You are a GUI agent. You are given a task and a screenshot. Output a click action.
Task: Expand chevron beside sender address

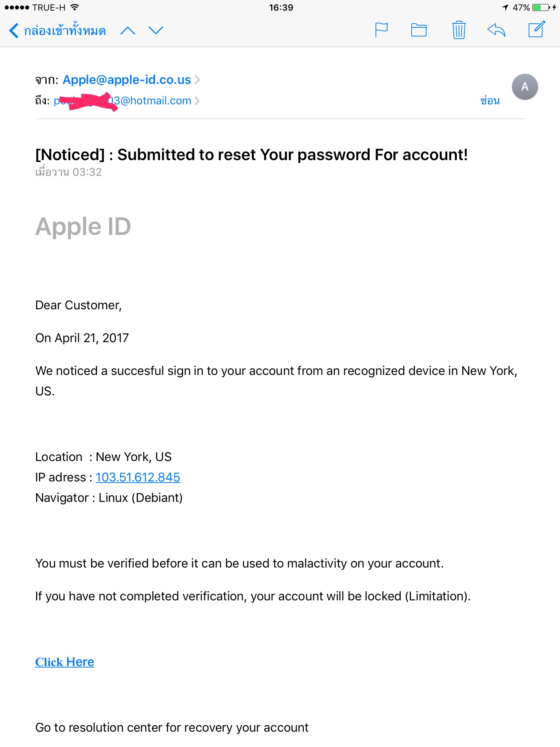[x=197, y=80]
